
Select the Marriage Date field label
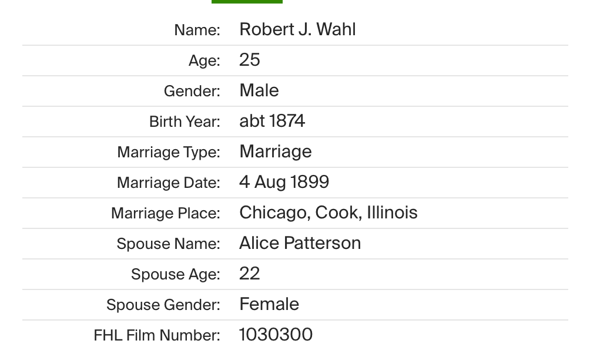coord(169,183)
